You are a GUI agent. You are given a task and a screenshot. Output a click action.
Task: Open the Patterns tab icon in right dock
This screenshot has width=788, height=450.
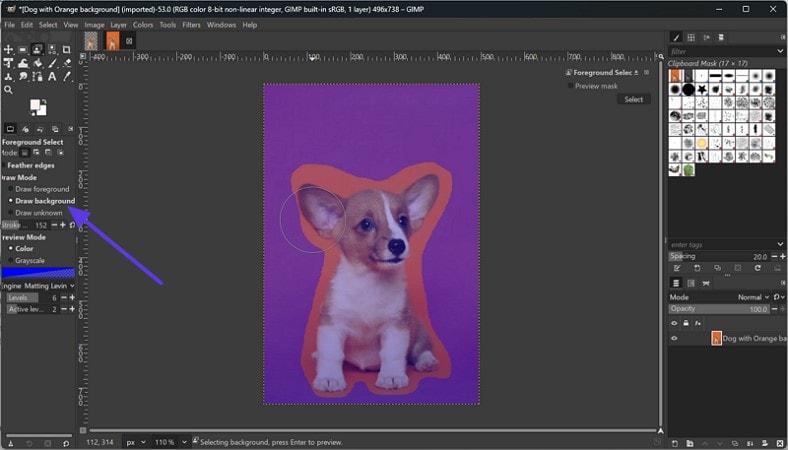(x=691, y=37)
